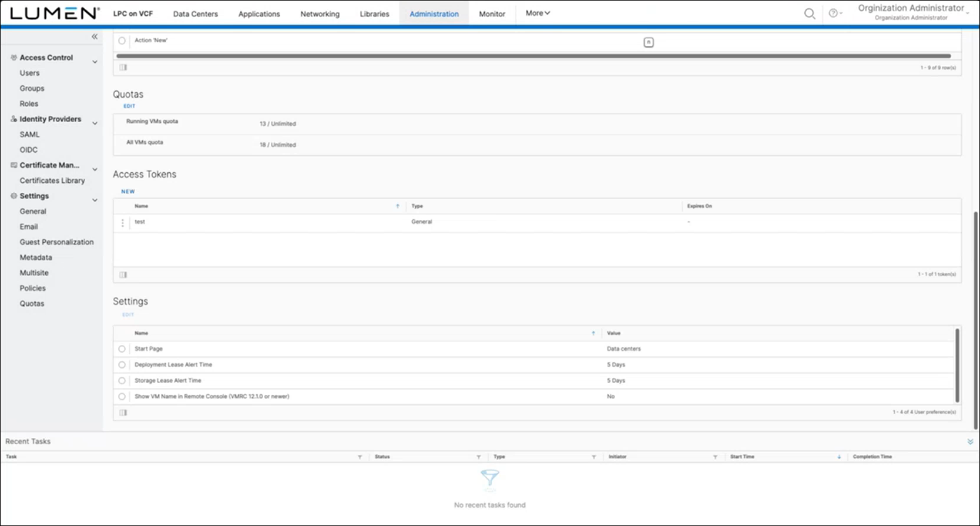Viewport: 980px width, 526px height.
Task: Click the main page vertical scrollbar
Action: coord(976,320)
